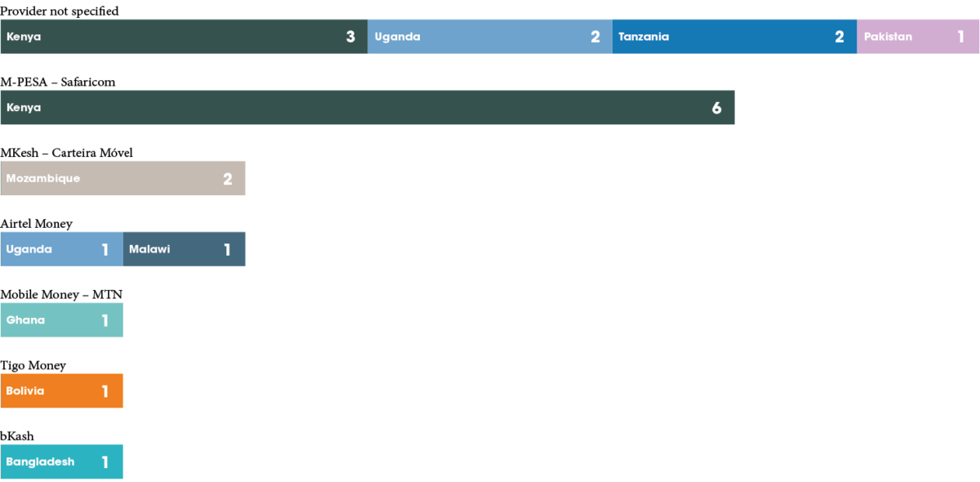This screenshot has width=980, height=482.
Task: Select the value 1 in the Malawi segment
Action: click(x=228, y=249)
